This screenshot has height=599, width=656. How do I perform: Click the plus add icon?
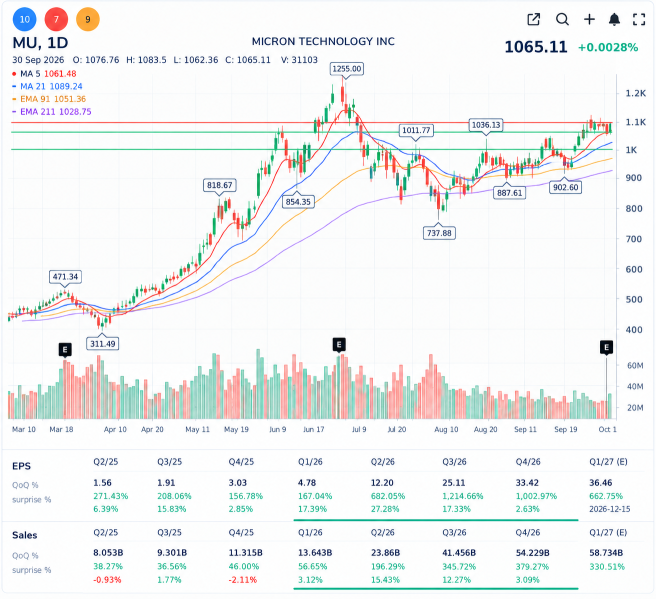click(x=589, y=19)
